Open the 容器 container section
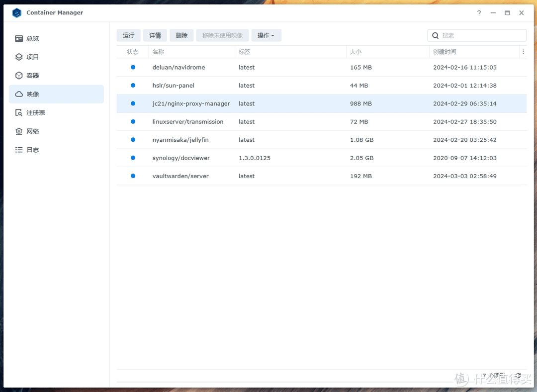Screen dimensions: 537x392 point(56,76)
